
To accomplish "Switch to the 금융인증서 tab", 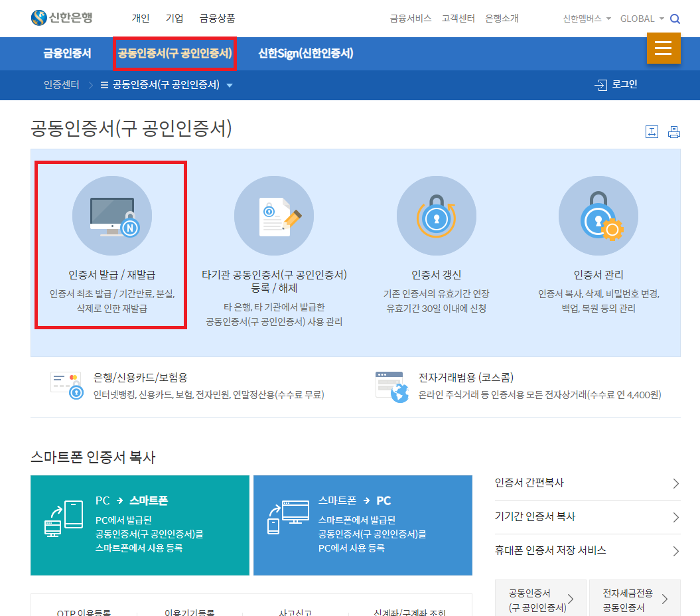I will tap(66, 54).
